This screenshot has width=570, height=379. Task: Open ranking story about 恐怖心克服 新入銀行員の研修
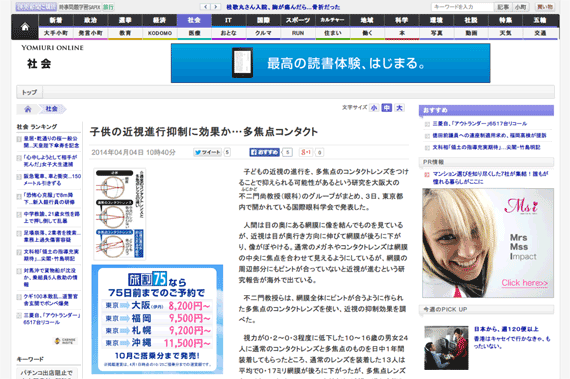click(49, 198)
